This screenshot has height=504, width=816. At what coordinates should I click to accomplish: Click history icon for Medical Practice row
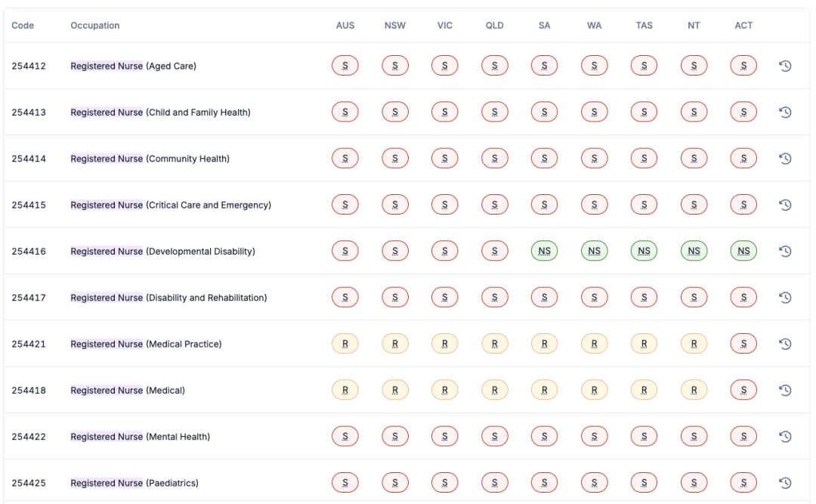(785, 344)
